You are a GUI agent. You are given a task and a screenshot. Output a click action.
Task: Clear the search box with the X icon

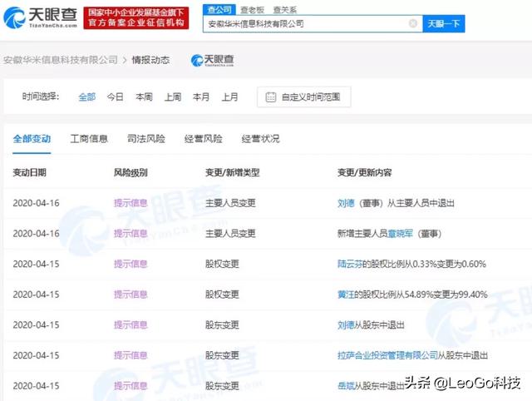point(413,24)
